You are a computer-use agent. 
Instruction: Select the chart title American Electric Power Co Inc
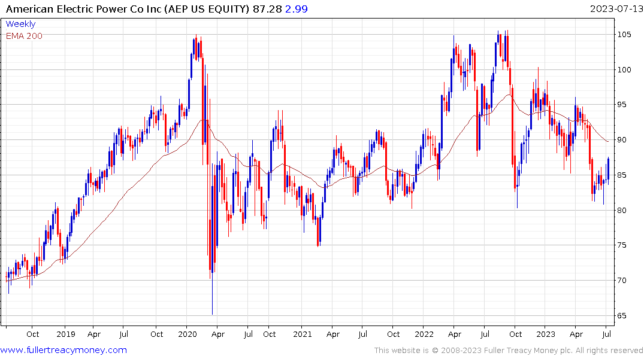[84, 9]
